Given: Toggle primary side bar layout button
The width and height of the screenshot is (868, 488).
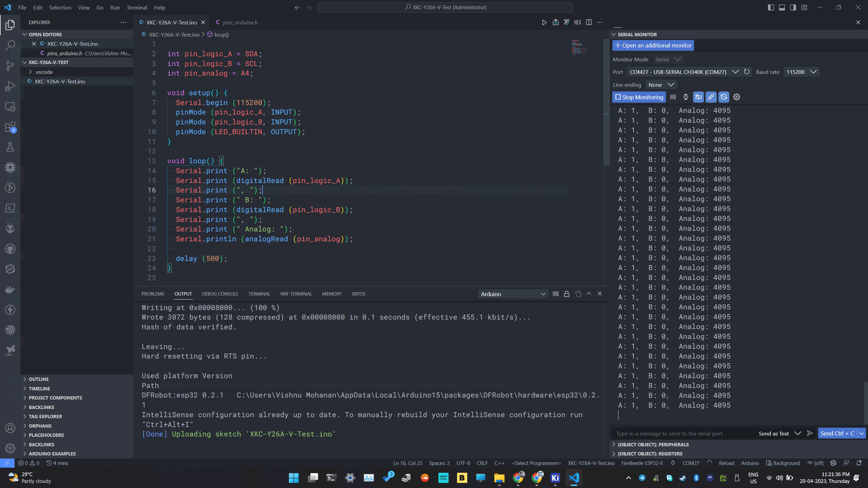Looking at the screenshot, I should pos(771,7).
